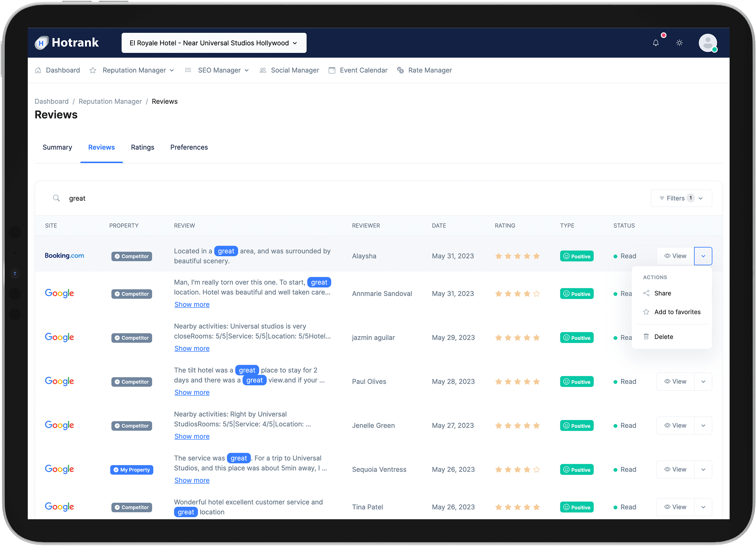Switch to the Preferences tab
This screenshot has width=756, height=546.
(189, 147)
